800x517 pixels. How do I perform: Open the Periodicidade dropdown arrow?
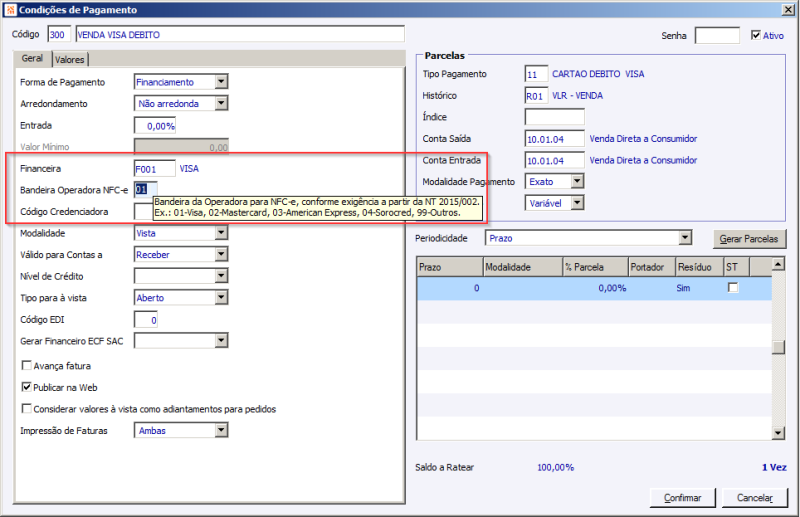click(x=685, y=238)
